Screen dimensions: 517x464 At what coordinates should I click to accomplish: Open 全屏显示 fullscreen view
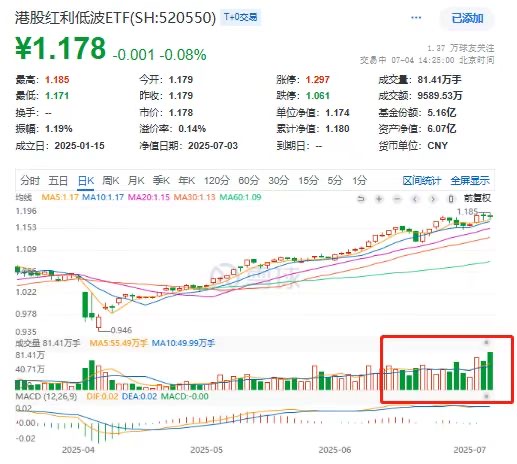click(x=470, y=181)
